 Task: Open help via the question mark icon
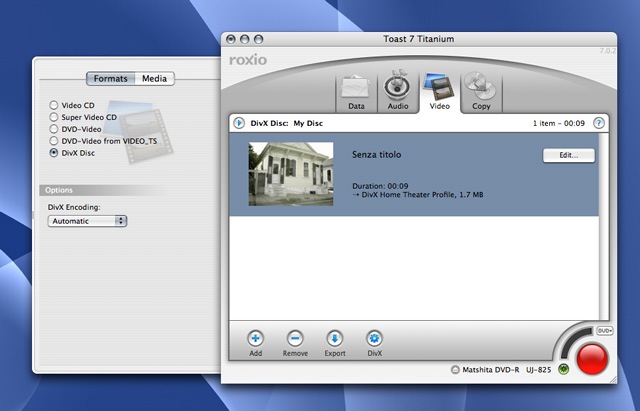pos(599,123)
